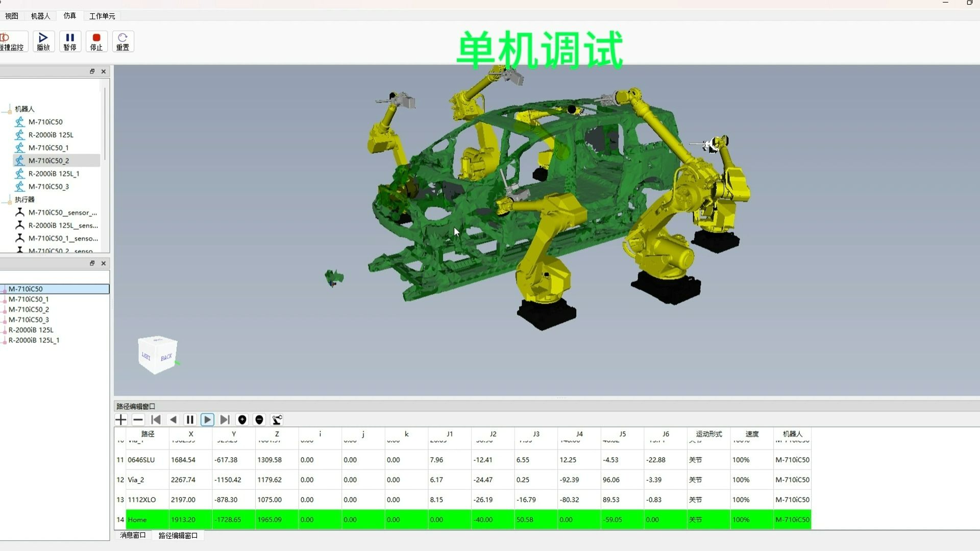
Task: Click the remove waypoint marker icon
Action: click(x=259, y=420)
